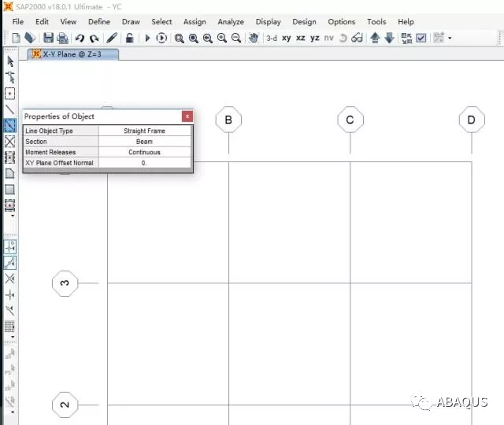Move down in the list with the down arrow
504x425 pixels.
(389, 38)
